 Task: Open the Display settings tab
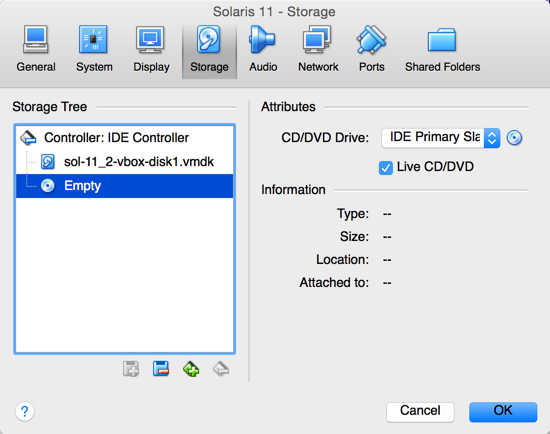[x=151, y=49]
